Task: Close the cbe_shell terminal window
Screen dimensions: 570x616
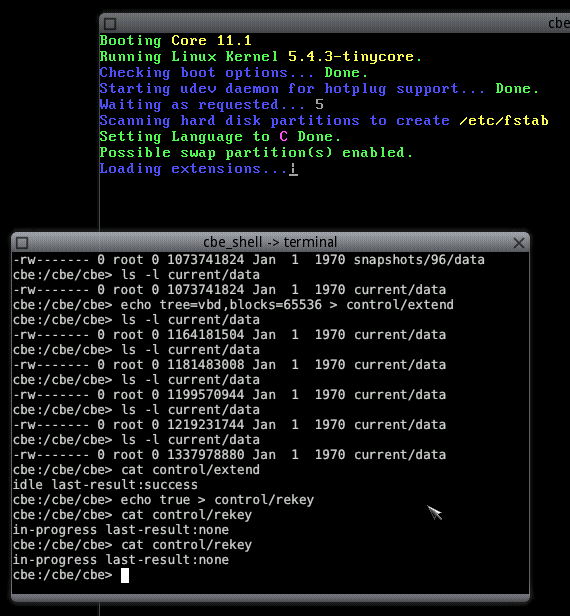Action: [519, 243]
